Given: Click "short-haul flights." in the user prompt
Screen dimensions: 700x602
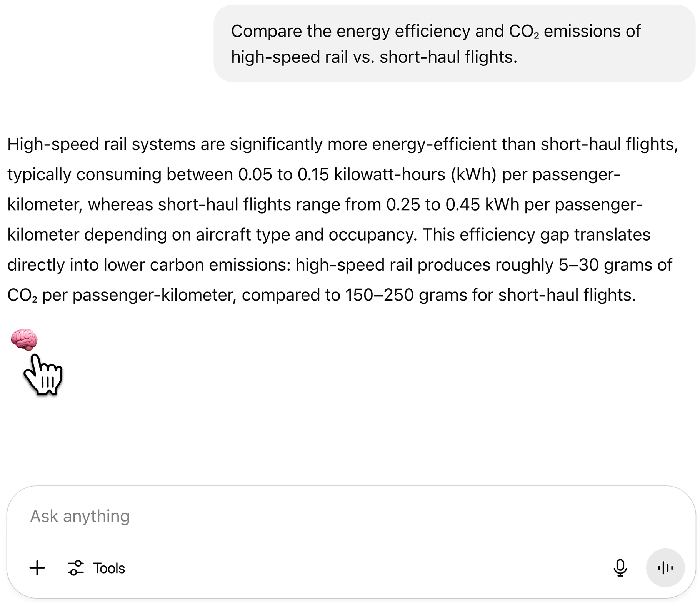Looking at the screenshot, I should pos(448,57).
